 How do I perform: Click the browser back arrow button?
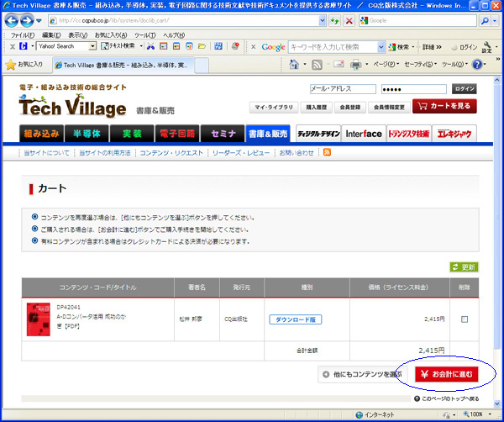coord(13,19)
